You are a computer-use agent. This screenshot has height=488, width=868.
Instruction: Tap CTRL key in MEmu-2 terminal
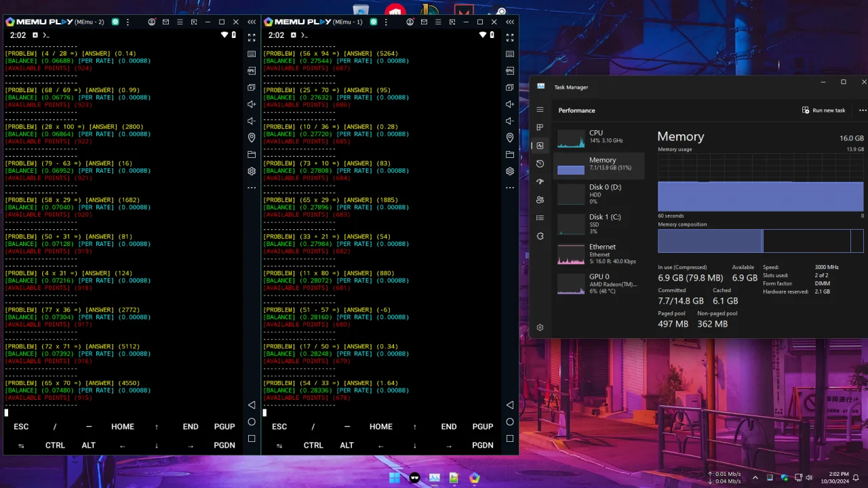point(55,445)
